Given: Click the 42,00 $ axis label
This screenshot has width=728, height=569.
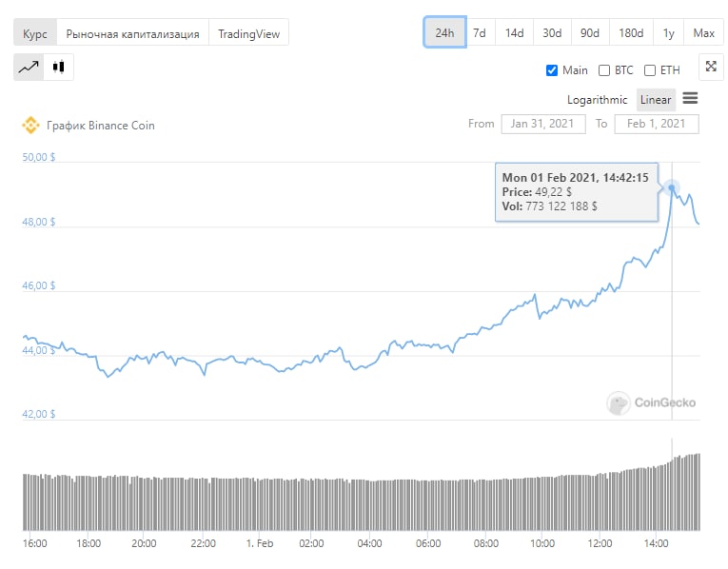Looking at the screenshot, I should tap(39, 414).
